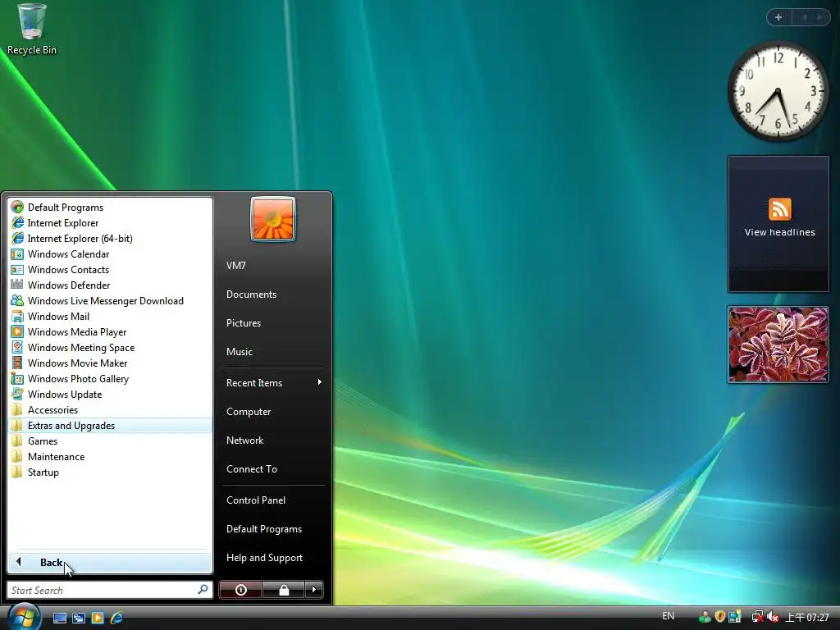Viewport: 840px width, 630px height.
Task: Click Show Desktop in Quick Launch
Action: pyautogui.click(x=59, y=618)
